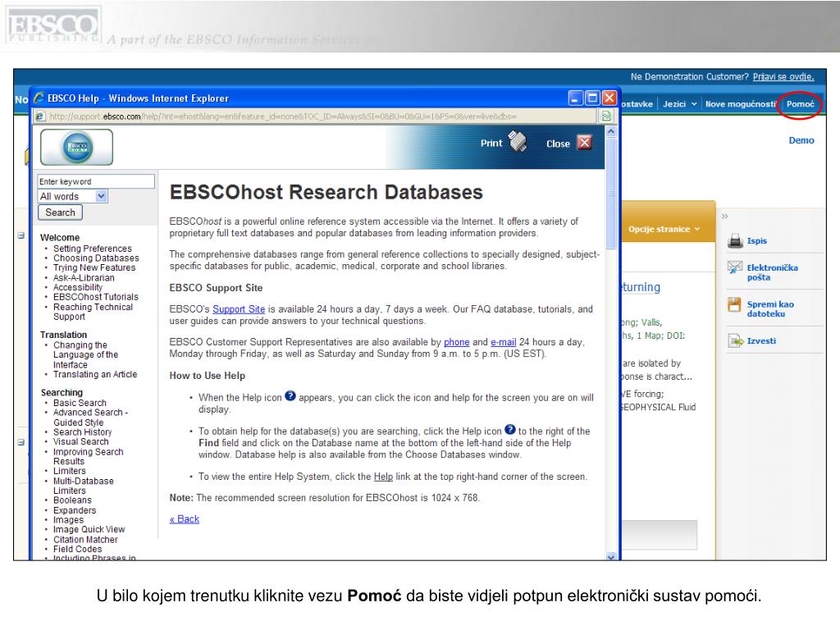This screenshot has width=840, height=630.
Task: Click the Help icon next to 'click the Help icon'
Action: click(510, 429)
